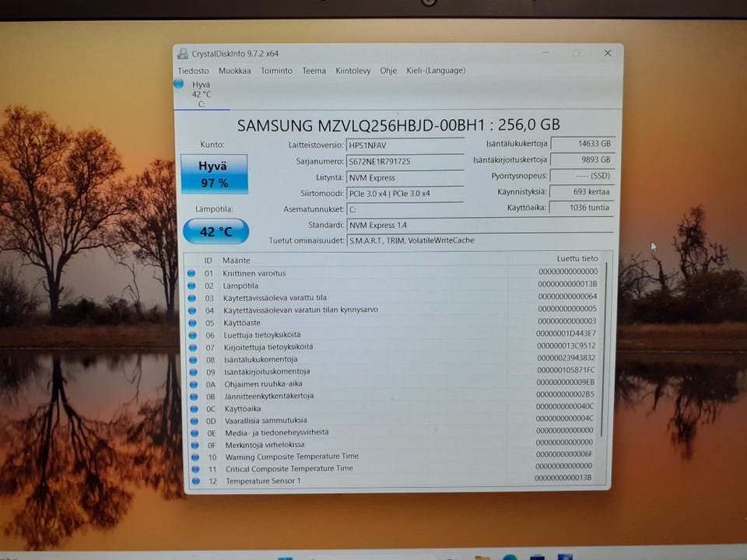The height and width of the screenshot is (560, 747).
Task: Click the Tuetut ominaisuudet field with TRIM
Action: pyautogui.click(x=480, y=240)
